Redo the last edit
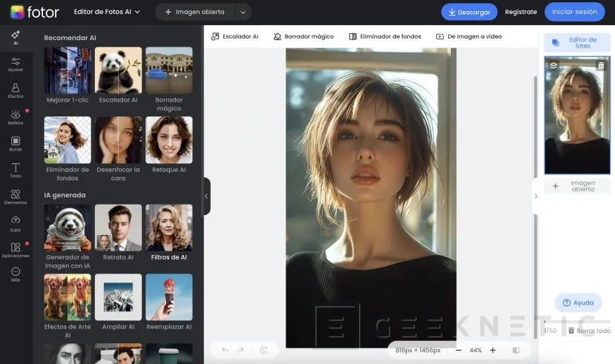615x364 pixels. pos(240,350)
